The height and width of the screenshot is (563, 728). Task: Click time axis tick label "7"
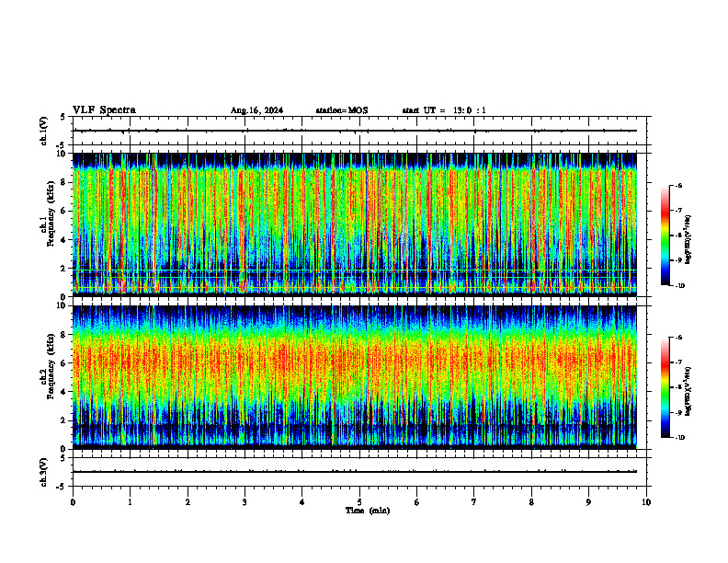coord(474,502)
